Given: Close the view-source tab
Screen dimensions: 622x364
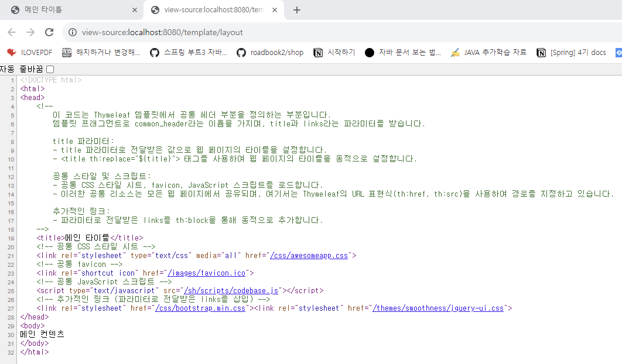Looking at the screenshot, I should click(x=275, y=10).
